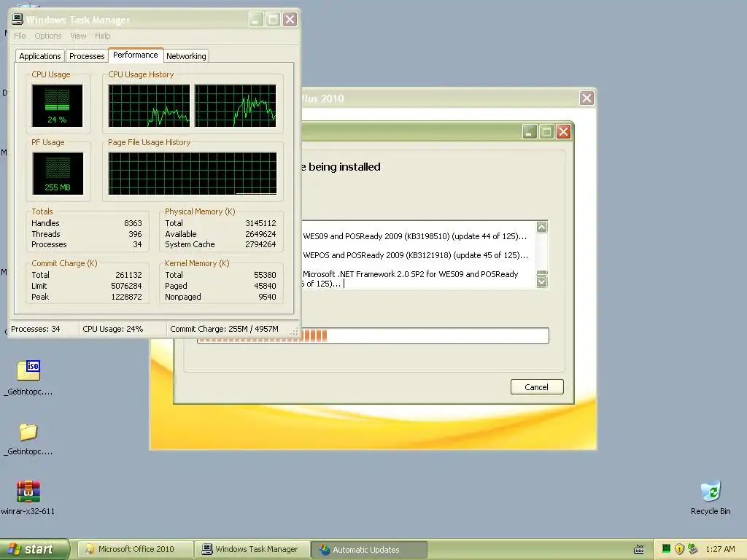Image resolution: width=747 pixels, height=560 pixels.
Task: Switch to Microsoft Office 2010 taskbar button
Action: 135,550
